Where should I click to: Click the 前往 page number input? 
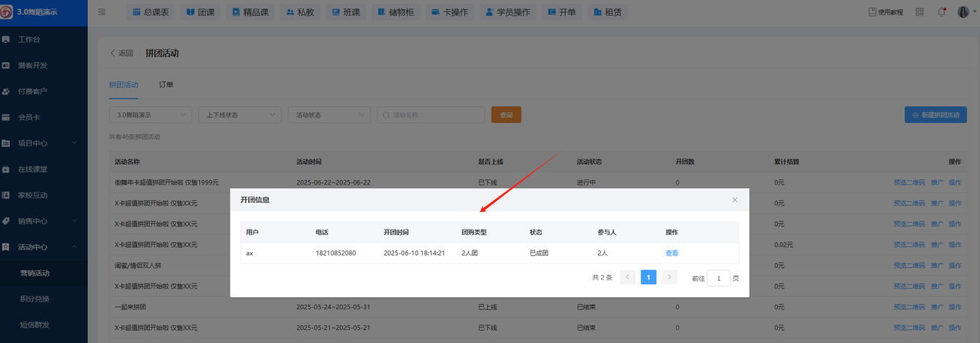click(x=718, y=279)
